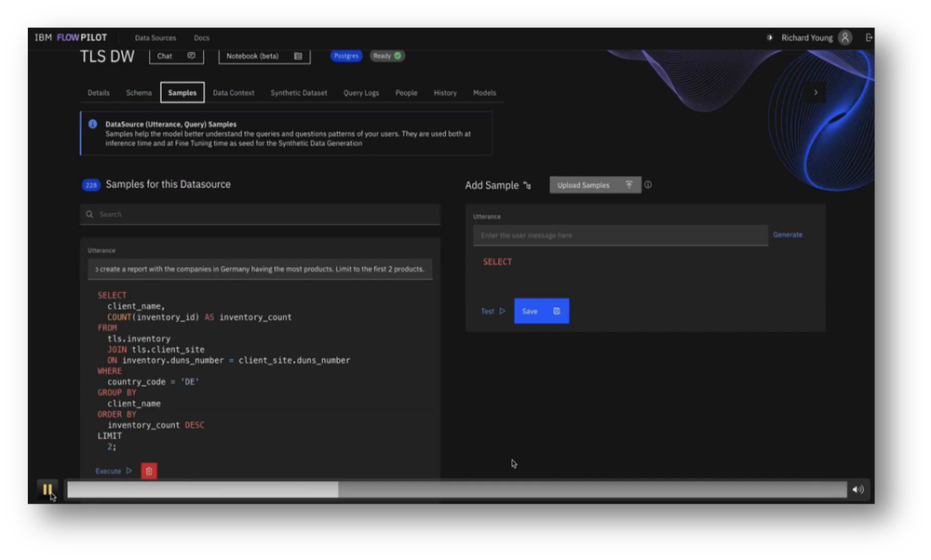Open the Models tab
This screenshot has height=560, width=931.
(484, 92)
